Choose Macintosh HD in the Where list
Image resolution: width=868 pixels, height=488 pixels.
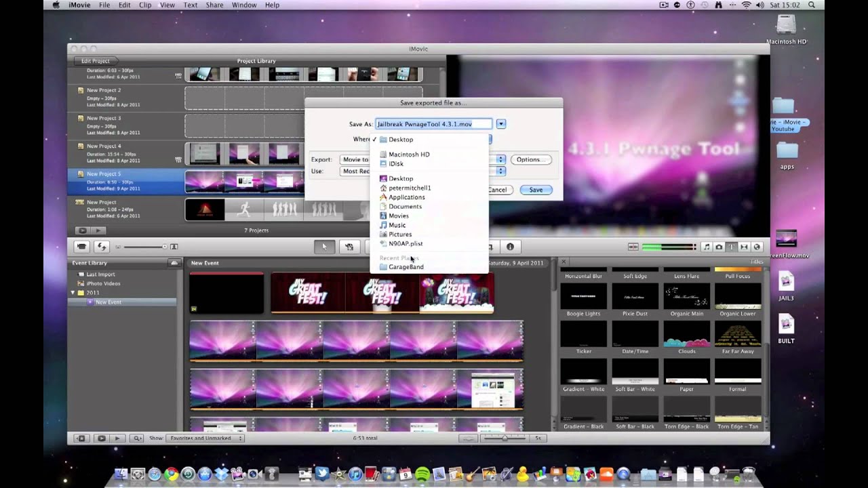(x=429, y=155)
